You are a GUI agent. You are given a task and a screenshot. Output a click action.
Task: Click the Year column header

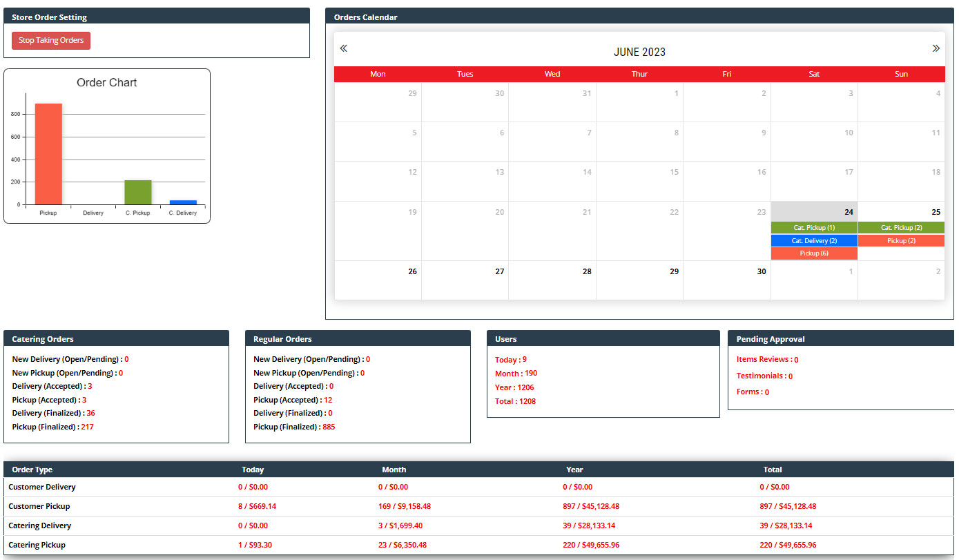click(574, 470)
